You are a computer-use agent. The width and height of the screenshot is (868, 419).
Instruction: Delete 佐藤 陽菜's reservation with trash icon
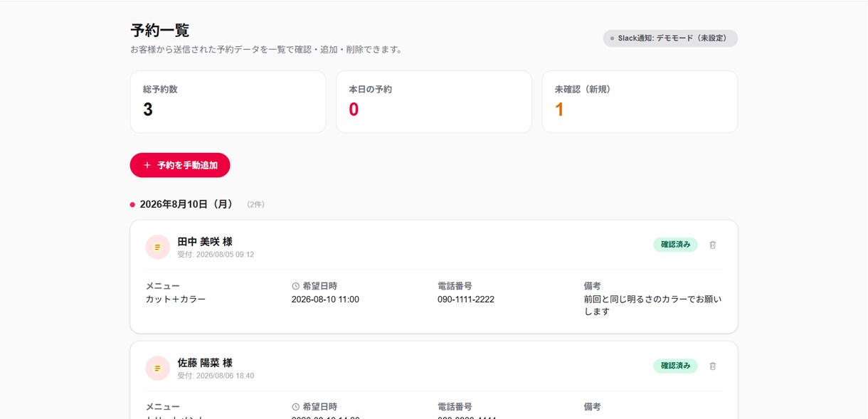pyautogui.click(x=713, y=366)
